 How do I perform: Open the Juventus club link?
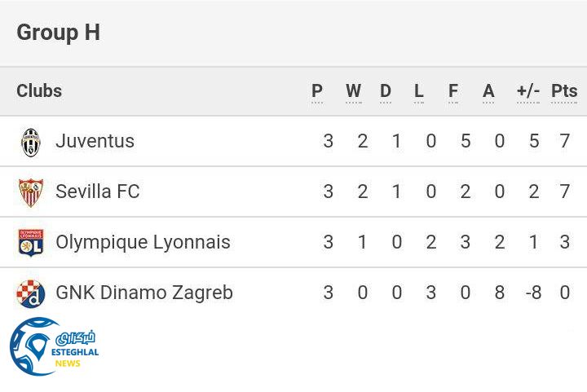point(95,142)
